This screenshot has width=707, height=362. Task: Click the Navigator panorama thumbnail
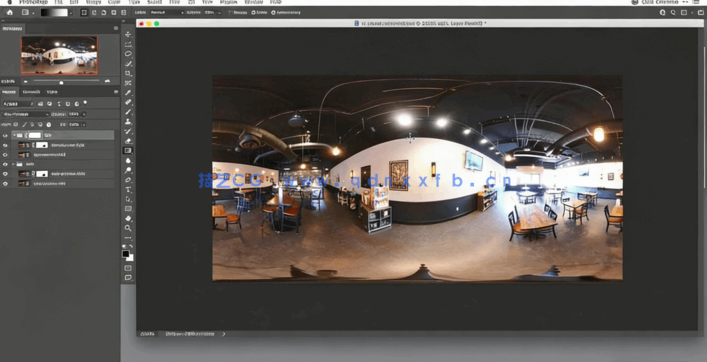click(59, 55)
